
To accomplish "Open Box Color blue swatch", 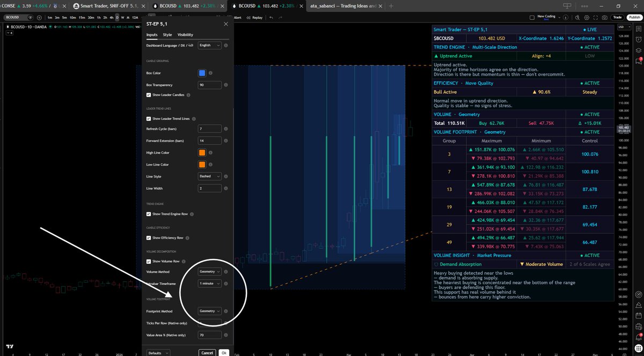I will click(x=202, y=73).
